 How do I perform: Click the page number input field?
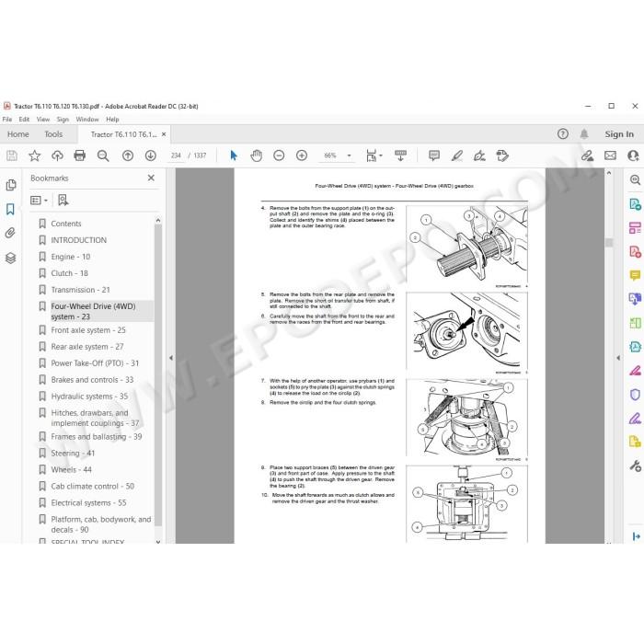click(177, 155)
